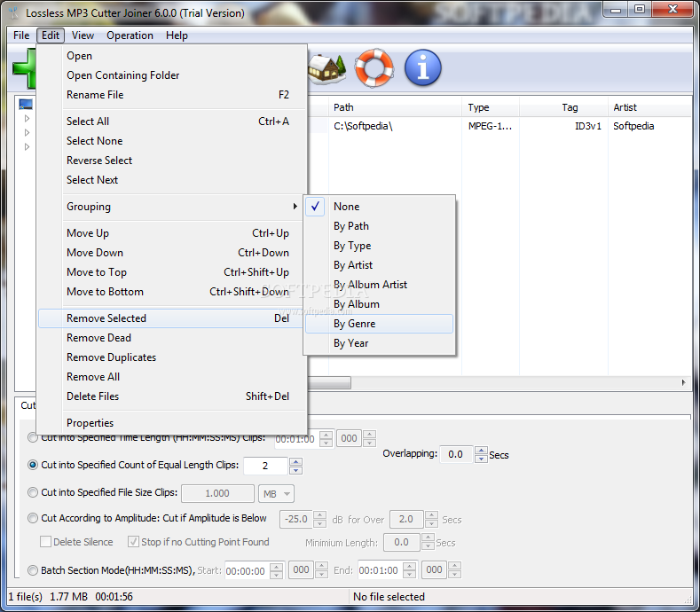The height and width of the screenshot is (612, 700).
Task: Select the C:\Softpedia\ file row
Action: click(x=499, y=126)
